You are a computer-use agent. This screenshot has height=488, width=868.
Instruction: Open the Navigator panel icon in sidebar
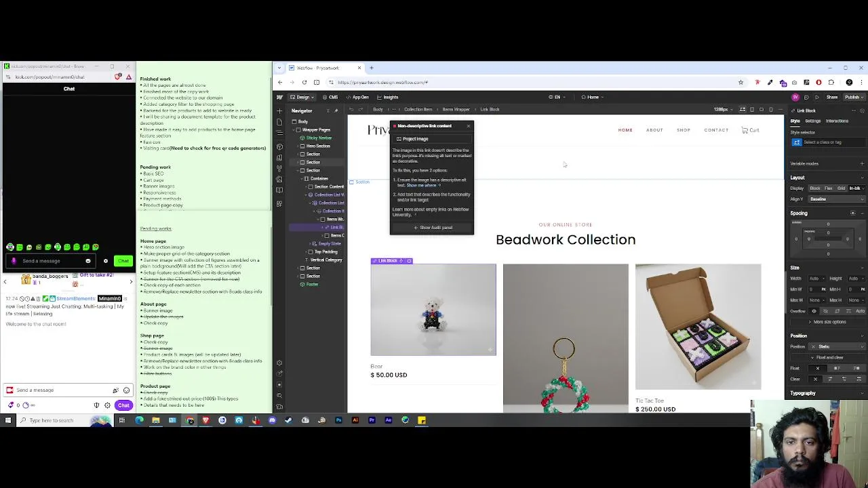[x=279, y=133]
